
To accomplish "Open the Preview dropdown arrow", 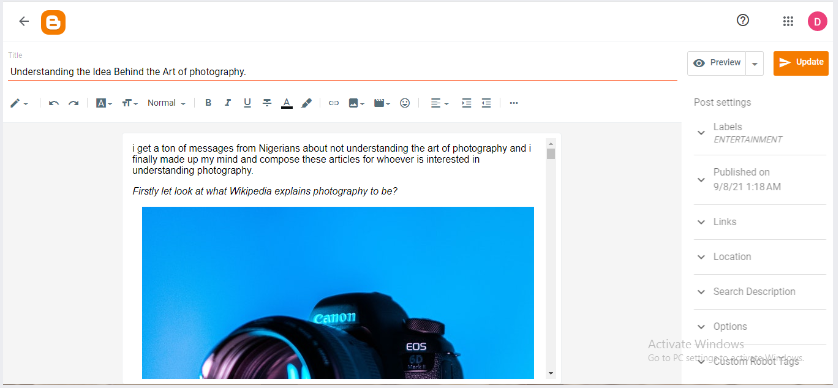I will 754,63.
